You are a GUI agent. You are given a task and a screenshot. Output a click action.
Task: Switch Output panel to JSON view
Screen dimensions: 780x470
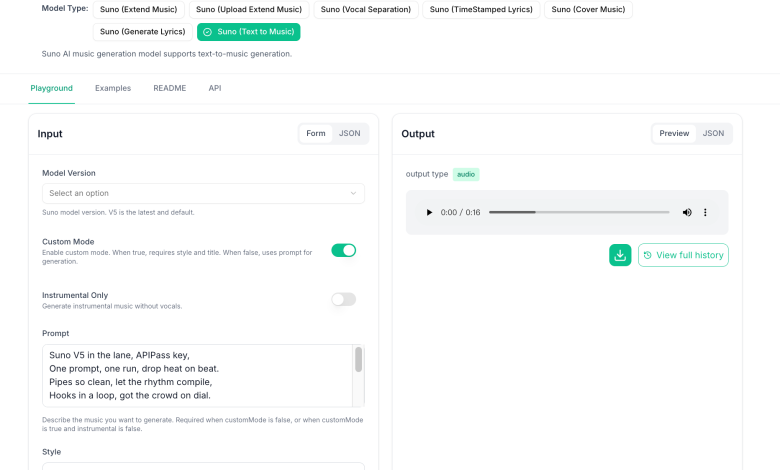pyautogui.click(x=713, y=133)
